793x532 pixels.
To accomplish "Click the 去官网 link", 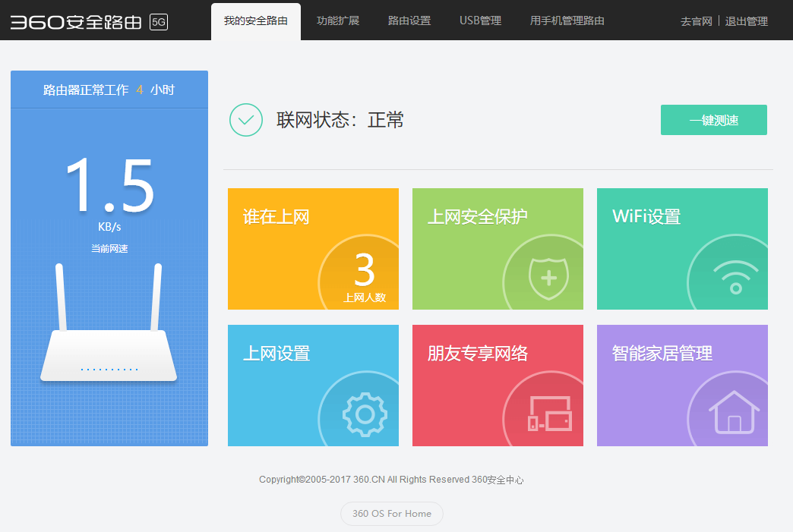I will point(696,21).
